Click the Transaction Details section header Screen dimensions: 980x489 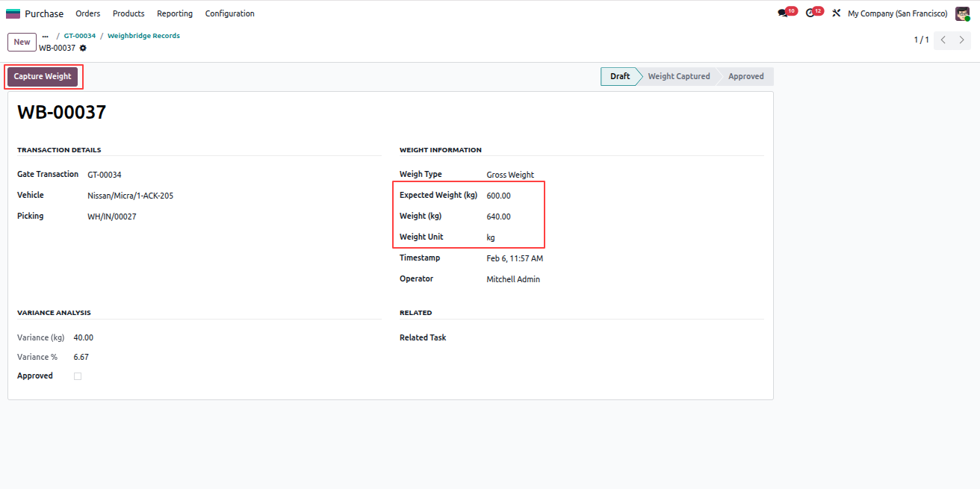click(x=59, y=150)
